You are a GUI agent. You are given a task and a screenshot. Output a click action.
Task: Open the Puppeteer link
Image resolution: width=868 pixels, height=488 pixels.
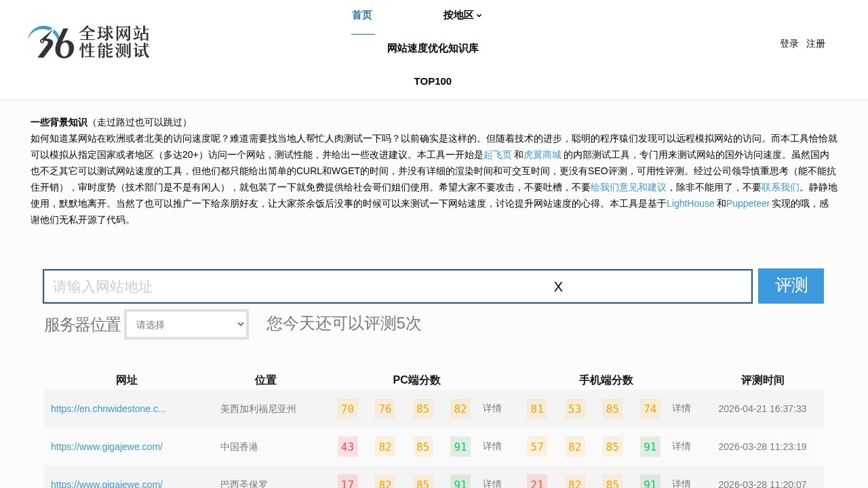pos(748,203)
